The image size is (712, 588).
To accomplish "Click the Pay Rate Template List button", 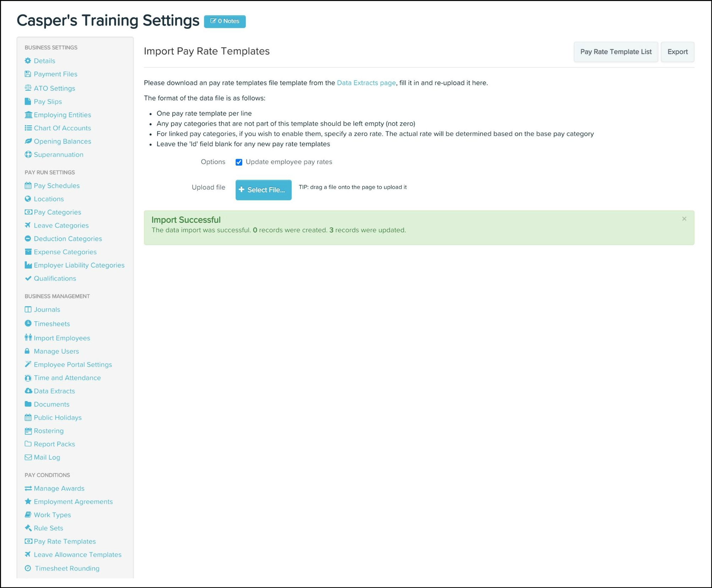I will point(615,52).
